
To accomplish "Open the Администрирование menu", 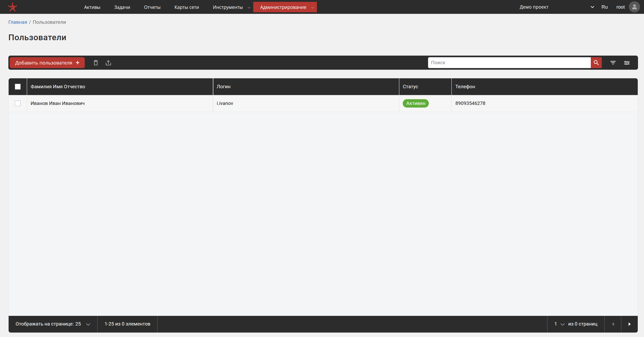I will [285, 7].
